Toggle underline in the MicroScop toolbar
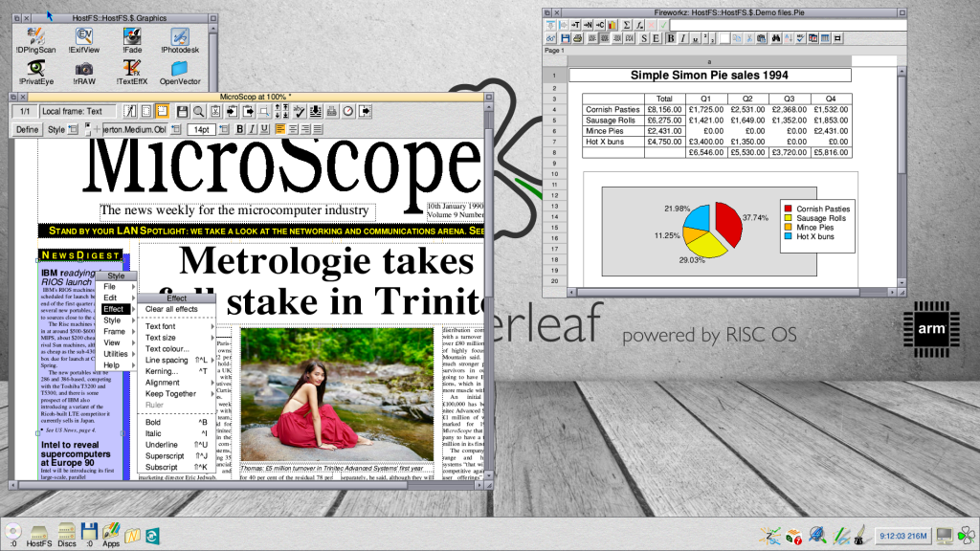 (262, 129)
